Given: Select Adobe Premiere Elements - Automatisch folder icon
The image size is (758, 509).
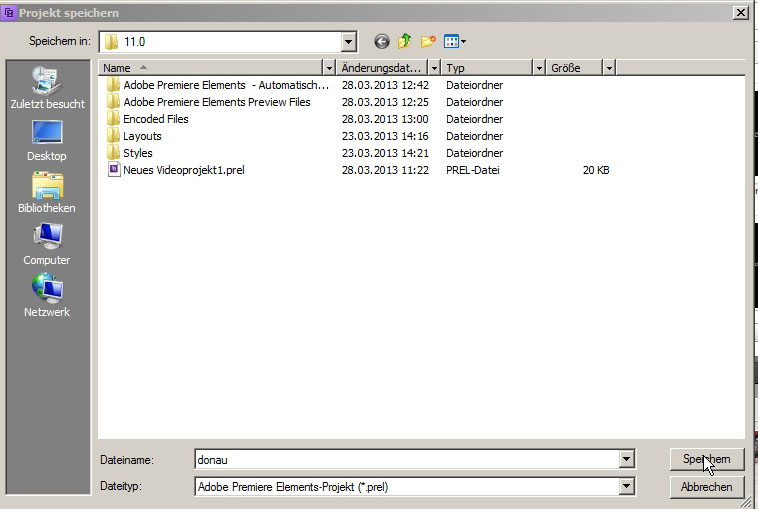Looking at the screenshot, I should point(114,85).
